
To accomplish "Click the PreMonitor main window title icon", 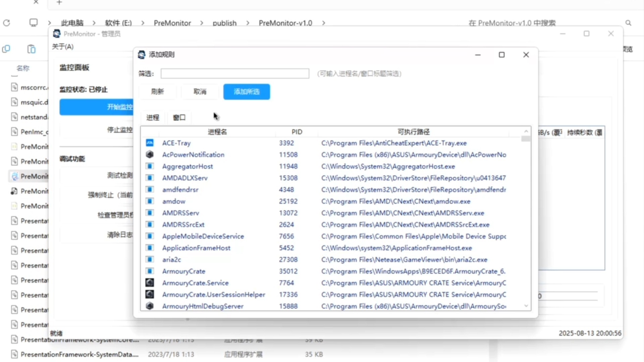I will pos(57,34).
